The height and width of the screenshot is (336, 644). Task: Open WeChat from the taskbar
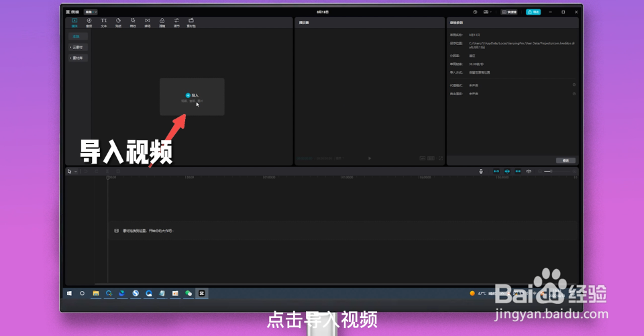coord(189,293)
